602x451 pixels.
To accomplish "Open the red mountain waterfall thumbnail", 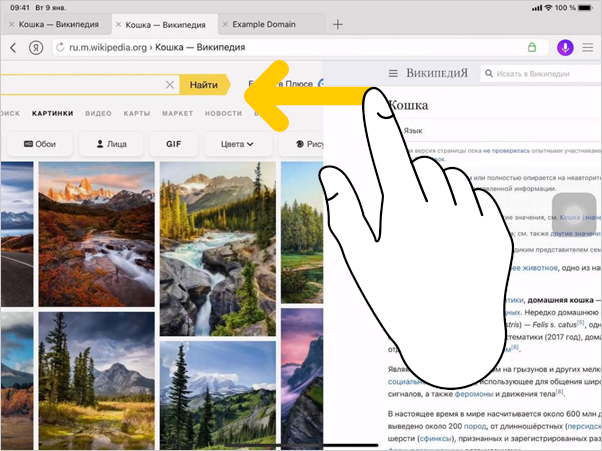I will pyautogui.click(x=96, y=232).
